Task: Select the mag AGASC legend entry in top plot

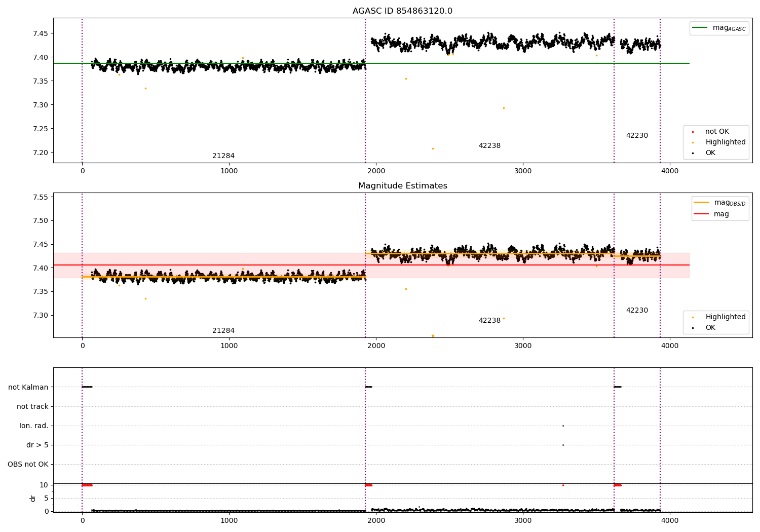Action: pyautogui.click(x=719, y=28)
